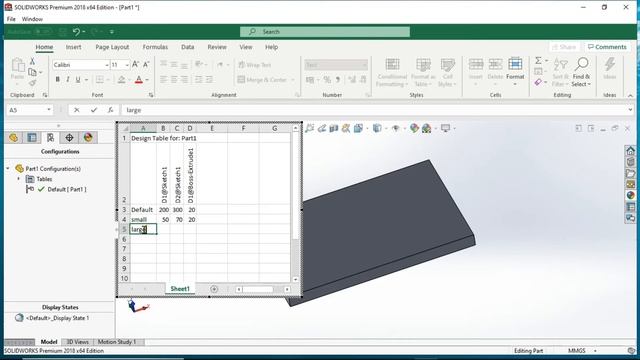This screenshot has width=640, height=360.
Task: Select cell containing Default in row 3
Action: (143, 209)
